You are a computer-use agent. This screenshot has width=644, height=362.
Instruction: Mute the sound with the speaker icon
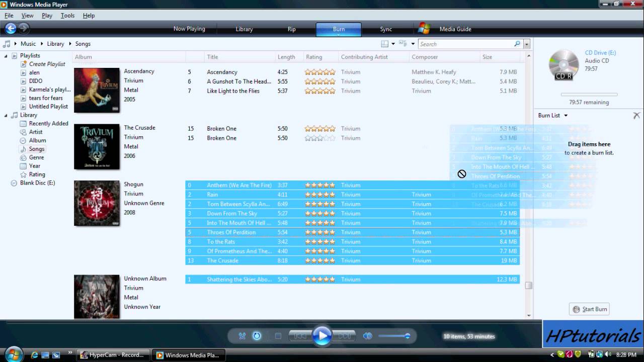point(368,336)
